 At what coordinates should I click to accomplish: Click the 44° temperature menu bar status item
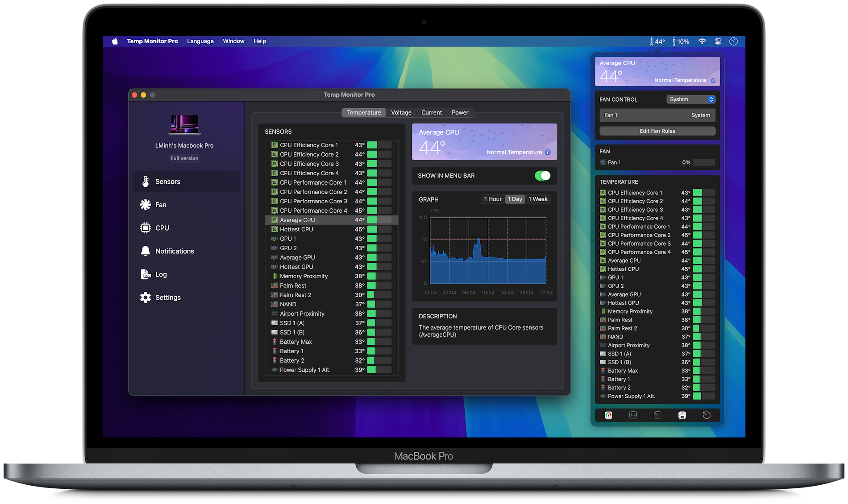657,41
